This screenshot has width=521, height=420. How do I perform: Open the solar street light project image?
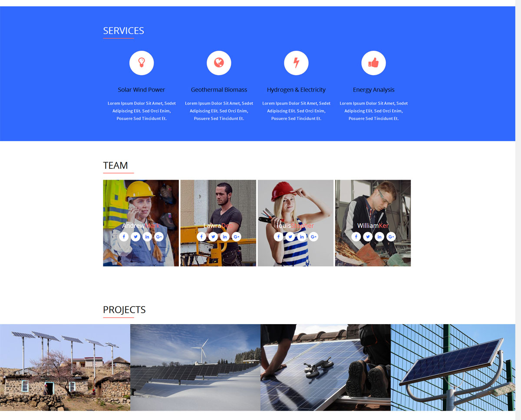[453, 367]
